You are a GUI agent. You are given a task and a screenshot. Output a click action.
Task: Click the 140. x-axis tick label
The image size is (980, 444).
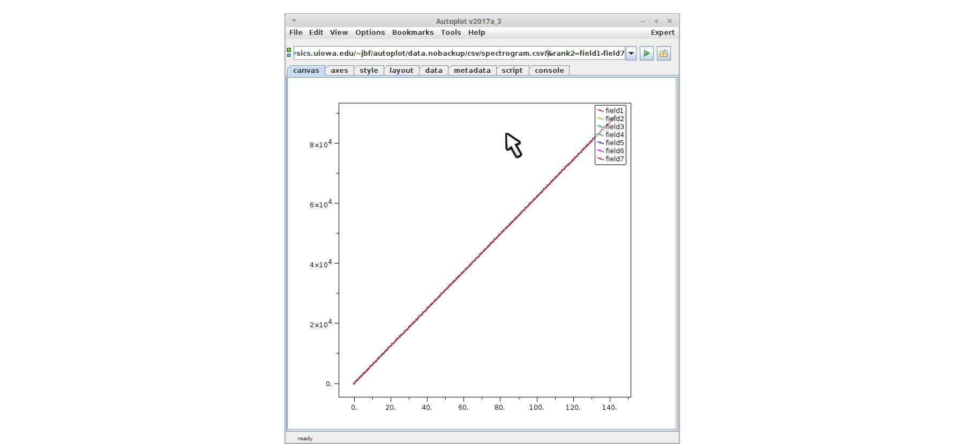(x=609, y=408)
